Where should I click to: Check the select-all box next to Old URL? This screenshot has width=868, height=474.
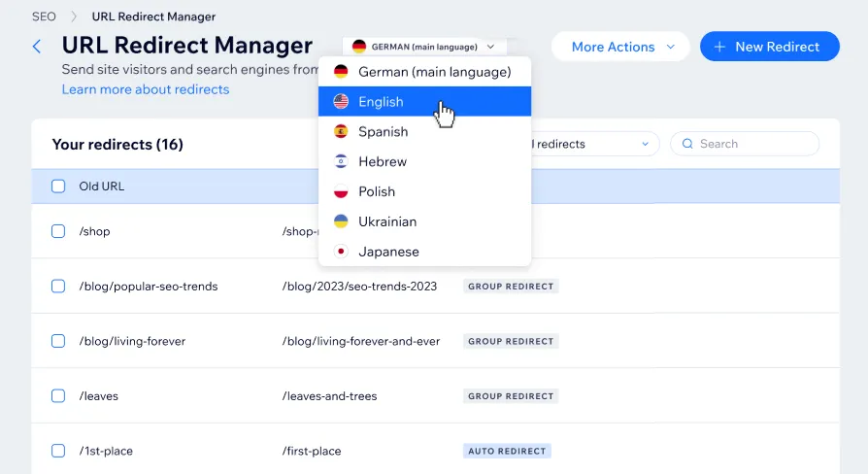58,186
